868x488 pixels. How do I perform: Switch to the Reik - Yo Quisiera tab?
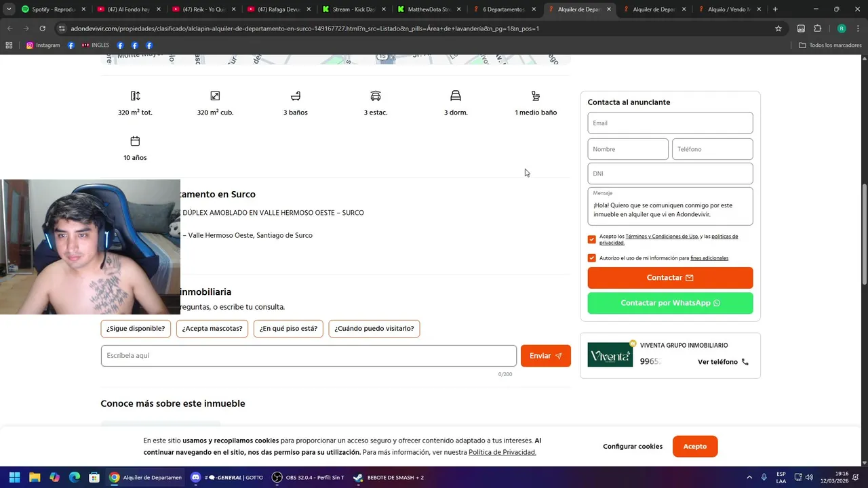tap(203, 9)
